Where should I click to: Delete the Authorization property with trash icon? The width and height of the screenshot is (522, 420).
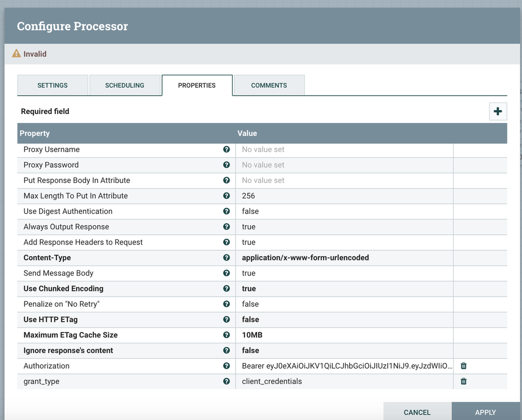pyautogui.click(x=463, y=366)
